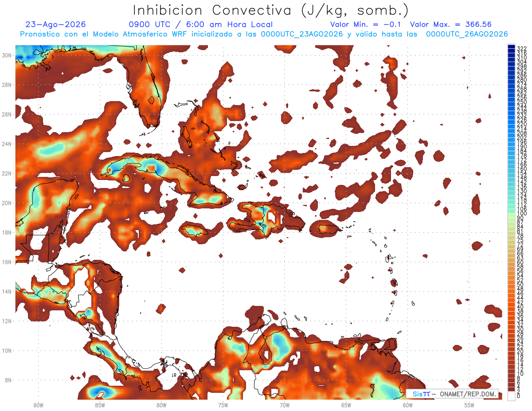The image size is (532, 411).
Task: Click the '0000UTC_23AGO2026' initialization time
Action: pos(302,34)
